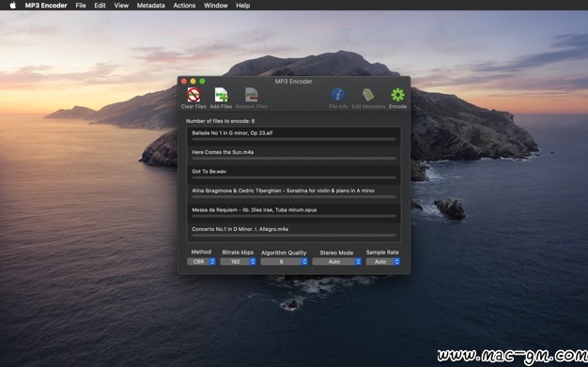
Task: Click the progress bar under Here Comes the Sun.m4a
Action: tap(294, 159)
